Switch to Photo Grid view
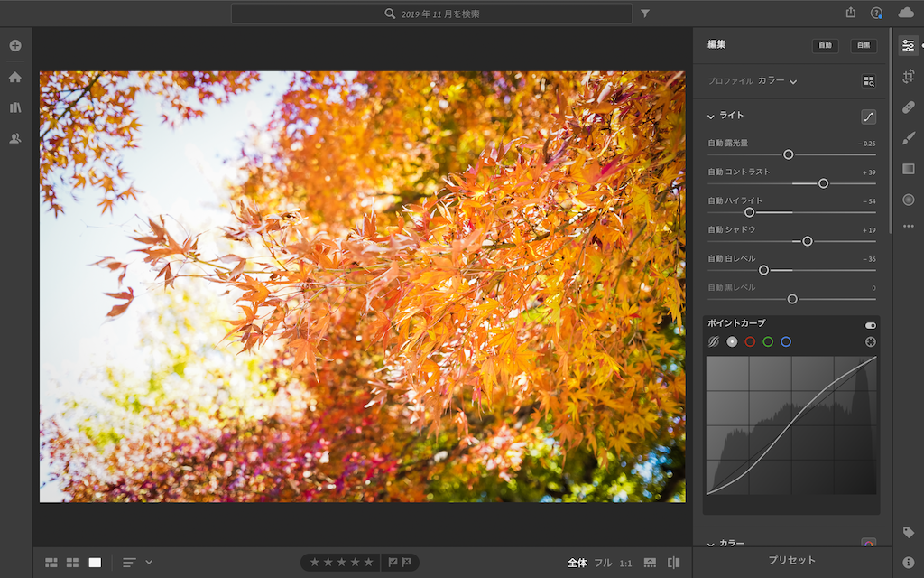Screen dimensions: 924x578 51,563
